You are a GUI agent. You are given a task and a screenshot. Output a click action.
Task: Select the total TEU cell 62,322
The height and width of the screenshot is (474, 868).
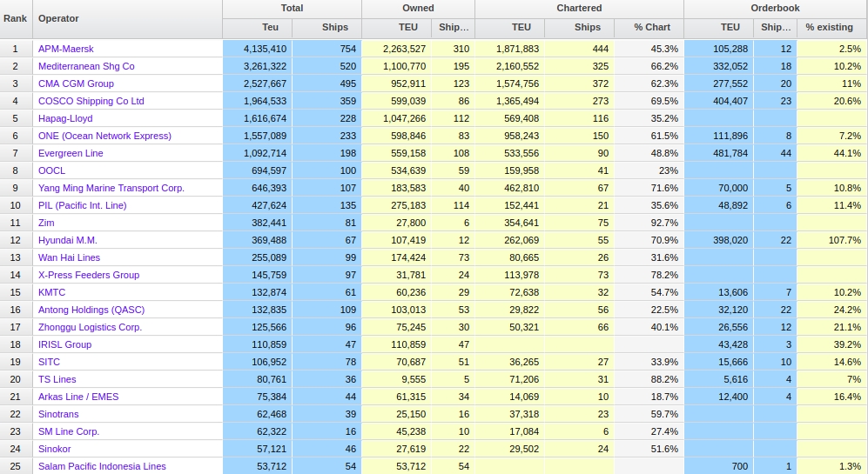click(258, 432)
